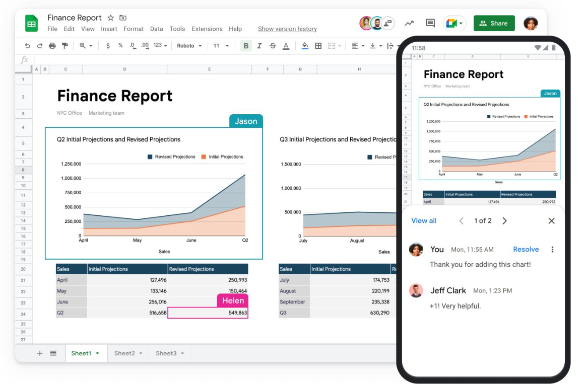Increase decimal places using the toolbar icon

click(145, 45)
